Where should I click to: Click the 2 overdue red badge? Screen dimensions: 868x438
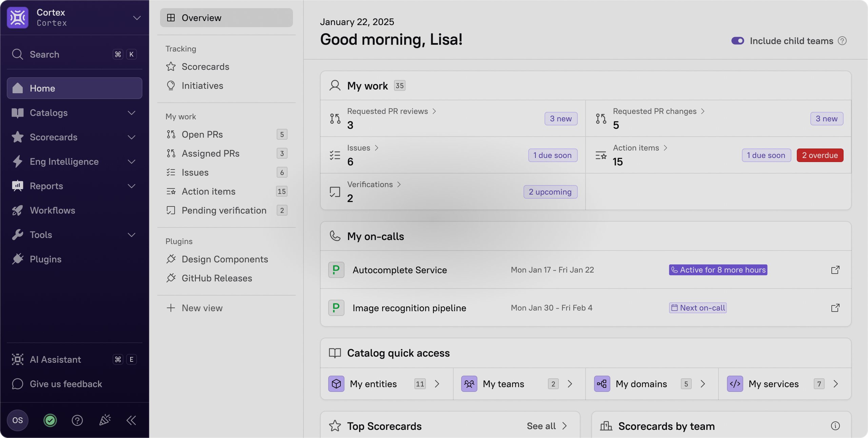click(820, 155)
